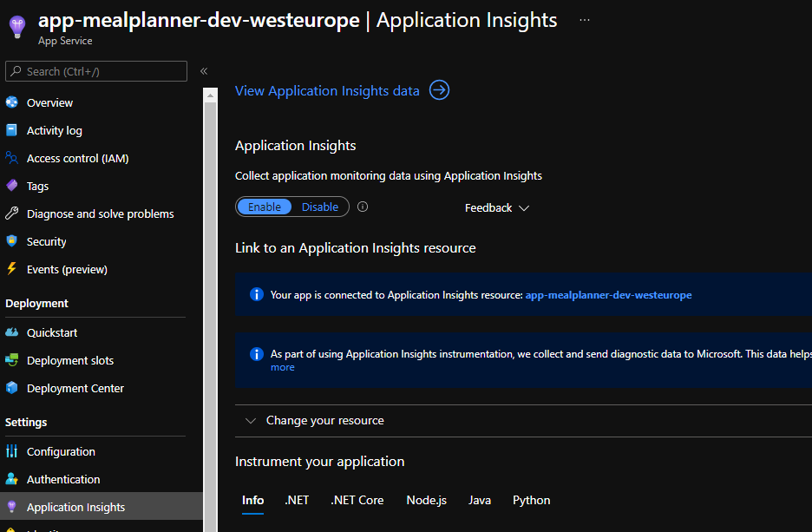Viewport: 812px width, 532px height.
Task: Click the Deployment Center cube icon
Action: pos(11,387)
